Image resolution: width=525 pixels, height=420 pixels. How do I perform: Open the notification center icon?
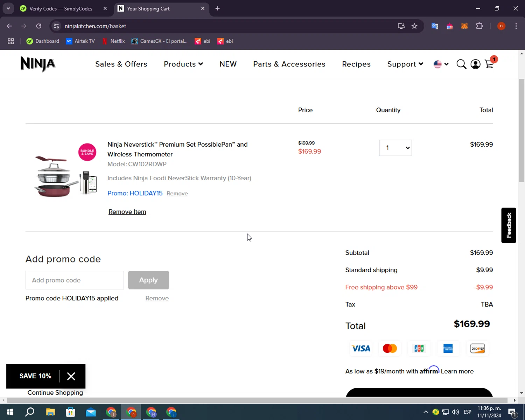click(512, 412)
